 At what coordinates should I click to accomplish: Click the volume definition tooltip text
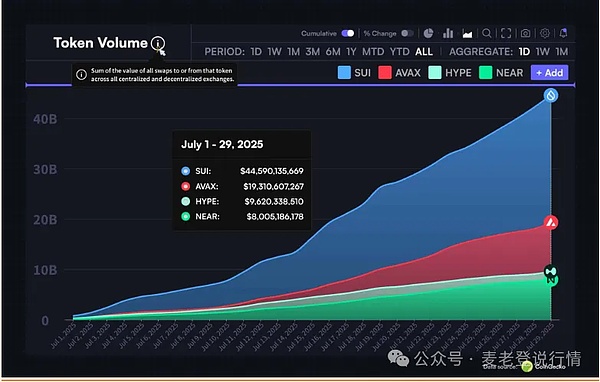click(162, 75)
